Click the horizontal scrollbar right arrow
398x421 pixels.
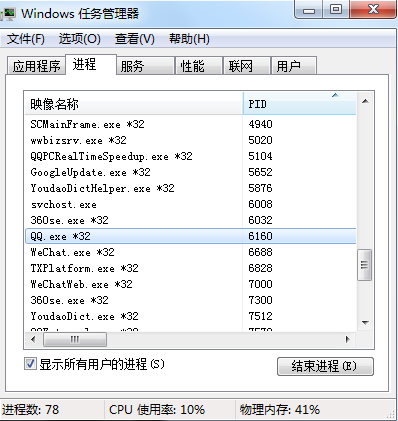coord(348,340)
